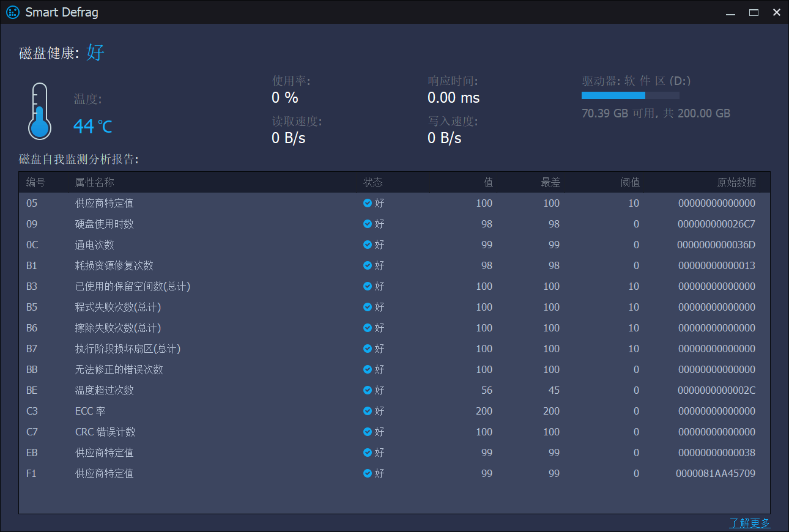789x532 pixels.
Task: Click the Smart Defrag logo icon
Action: [x=12, y=12]
